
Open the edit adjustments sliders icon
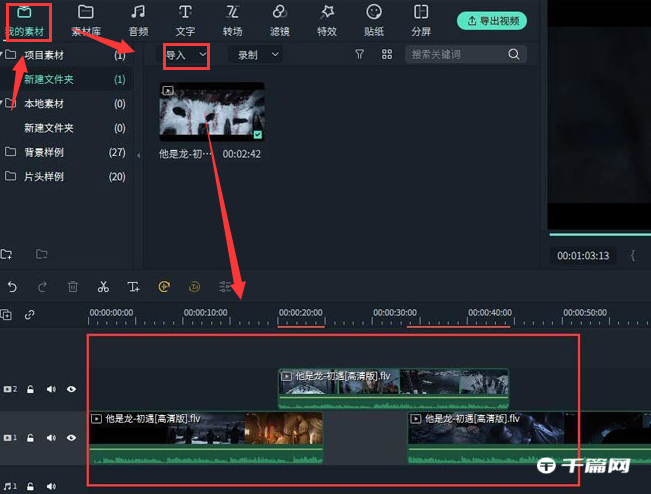[x=225, y=286]
